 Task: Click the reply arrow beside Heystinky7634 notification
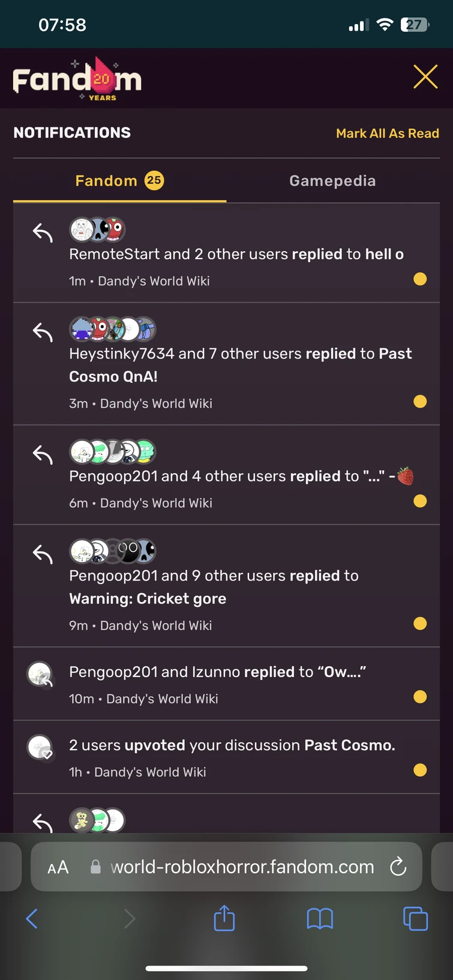(x=43, y=332)
